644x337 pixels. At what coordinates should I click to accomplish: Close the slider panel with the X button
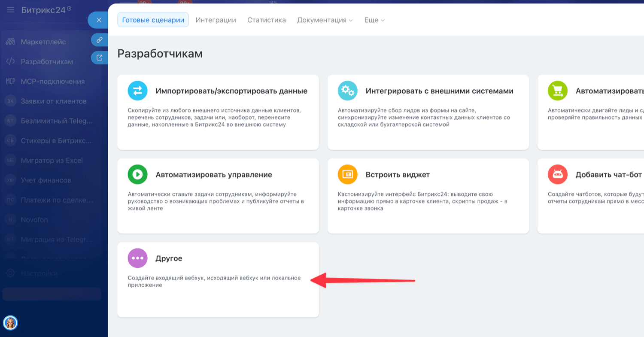click(99, 20)
